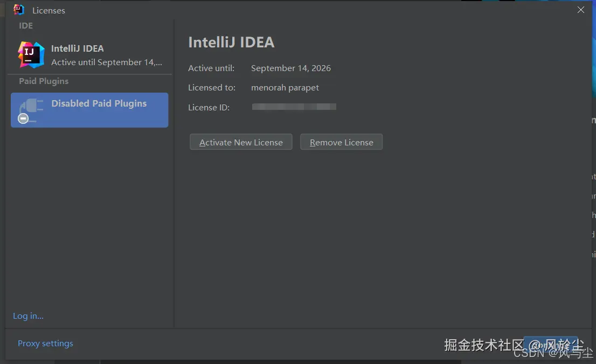Click the licensee name menorah parapet

(285, 88)
